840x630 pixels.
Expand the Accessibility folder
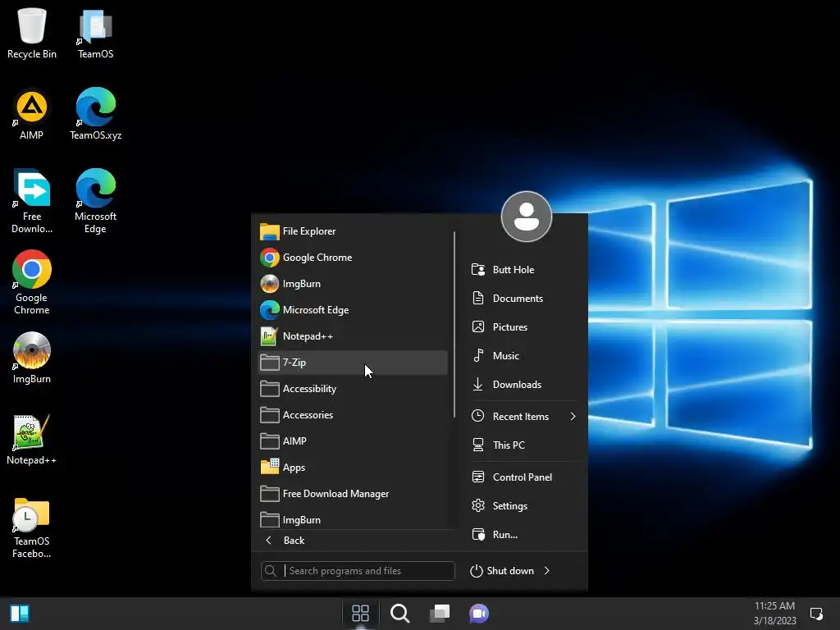click(x=353, y=389)
